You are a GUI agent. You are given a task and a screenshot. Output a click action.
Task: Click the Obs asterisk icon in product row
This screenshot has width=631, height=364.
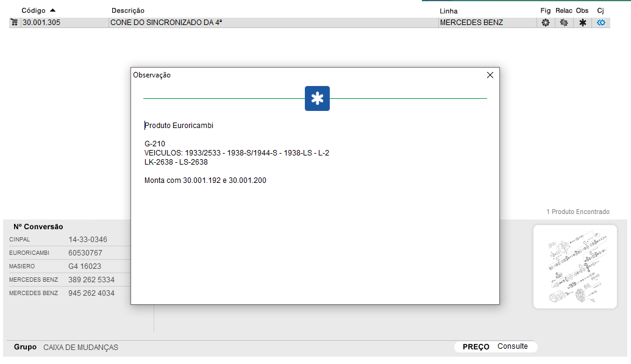click(x=582, y=23)
